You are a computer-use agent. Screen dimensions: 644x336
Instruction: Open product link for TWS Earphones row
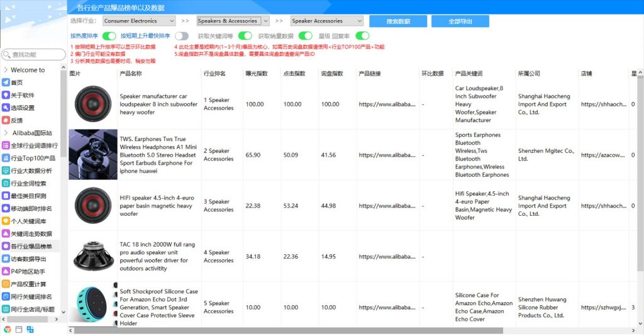pos(387,155)
